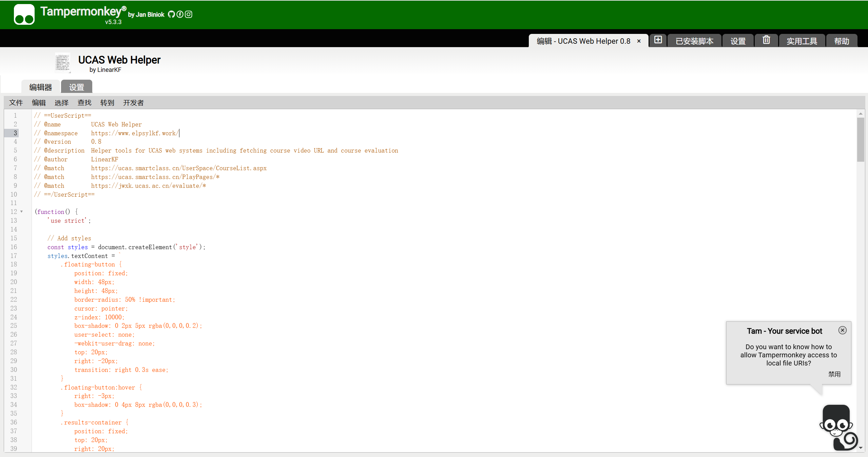Click line number 12 in gutter

(x=14, y=212)
